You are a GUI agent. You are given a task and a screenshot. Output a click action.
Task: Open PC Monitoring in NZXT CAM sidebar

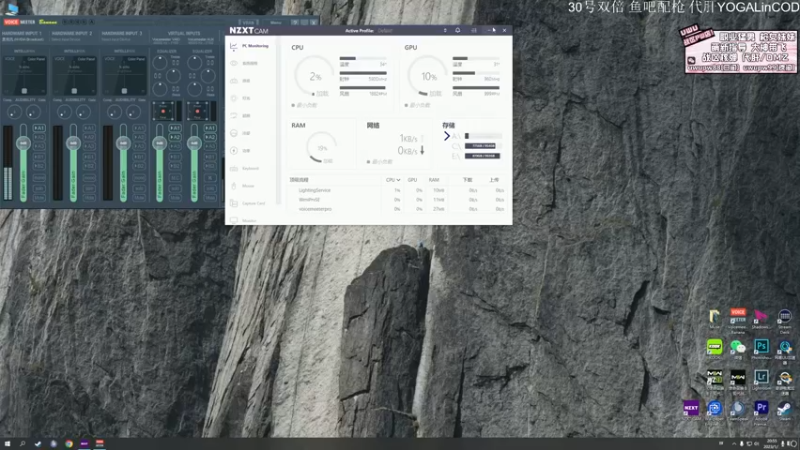coord(251,46)
